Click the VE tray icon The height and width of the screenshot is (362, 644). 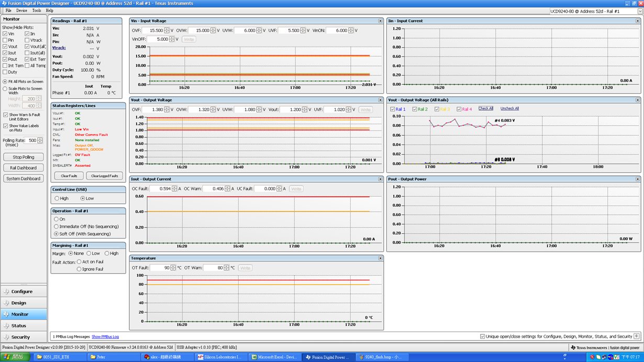[617, 357]
